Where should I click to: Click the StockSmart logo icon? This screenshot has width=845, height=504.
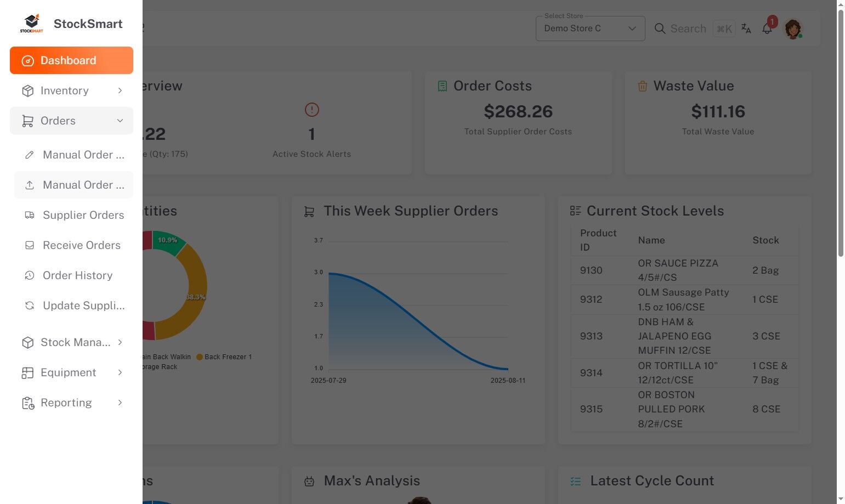coord(31,24)
